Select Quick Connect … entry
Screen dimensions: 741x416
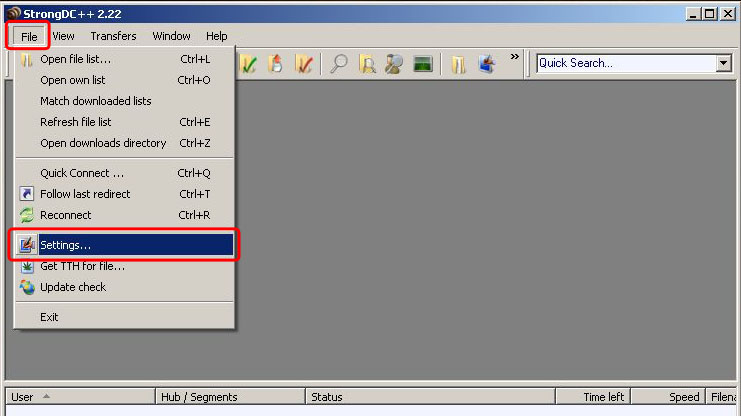125,173
